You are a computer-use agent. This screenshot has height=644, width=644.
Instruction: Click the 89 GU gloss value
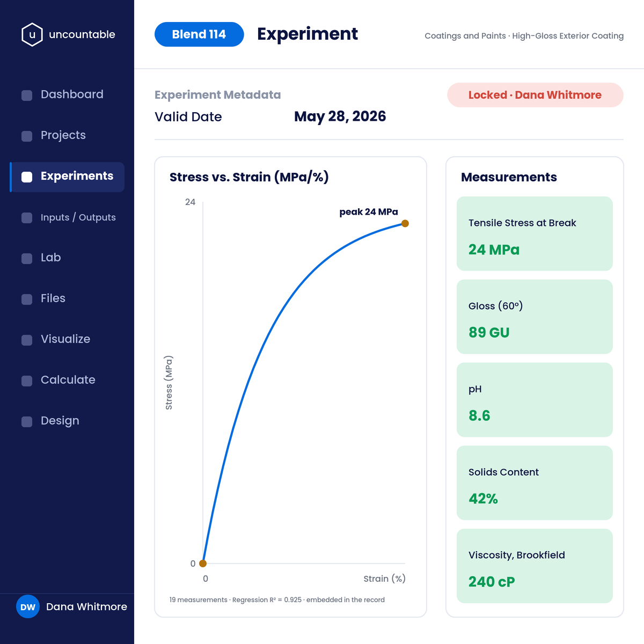(x=489, y=333)
